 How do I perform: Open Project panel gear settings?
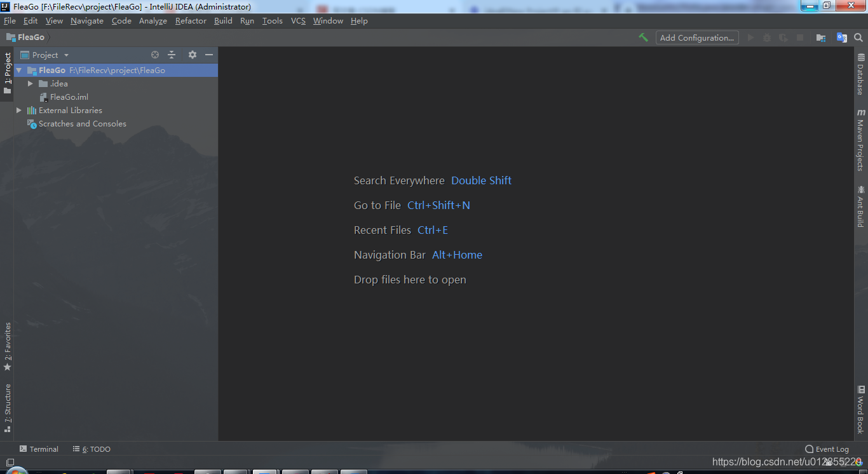click(x=193, y=55)
